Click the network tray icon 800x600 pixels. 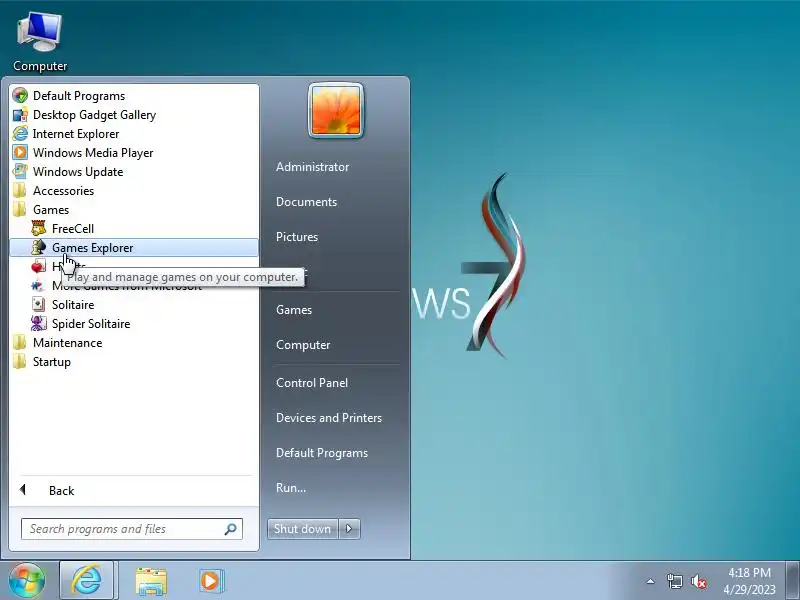click(674, 581)
